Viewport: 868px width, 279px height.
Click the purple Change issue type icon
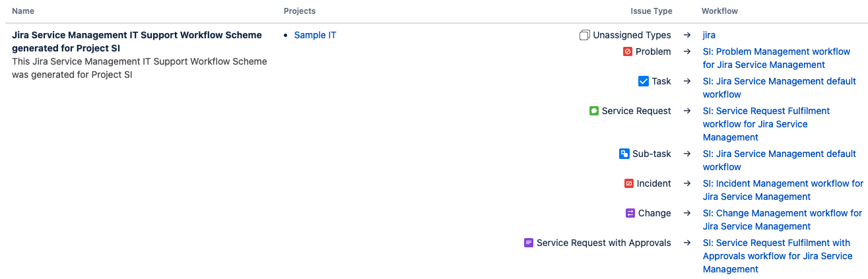click(x=630, y=213)
